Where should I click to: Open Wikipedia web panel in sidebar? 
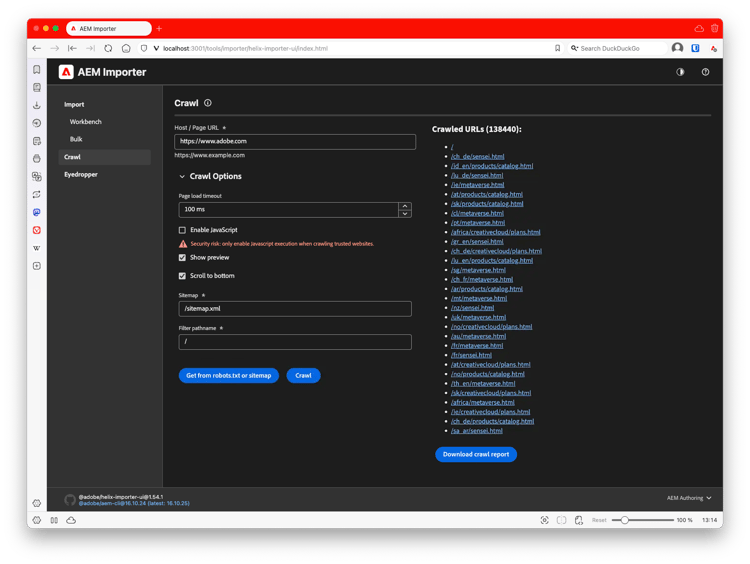[37, 248]
